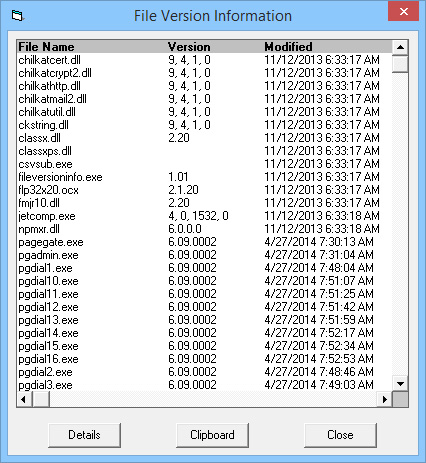Close the File Version Information window

coord(403,12)
